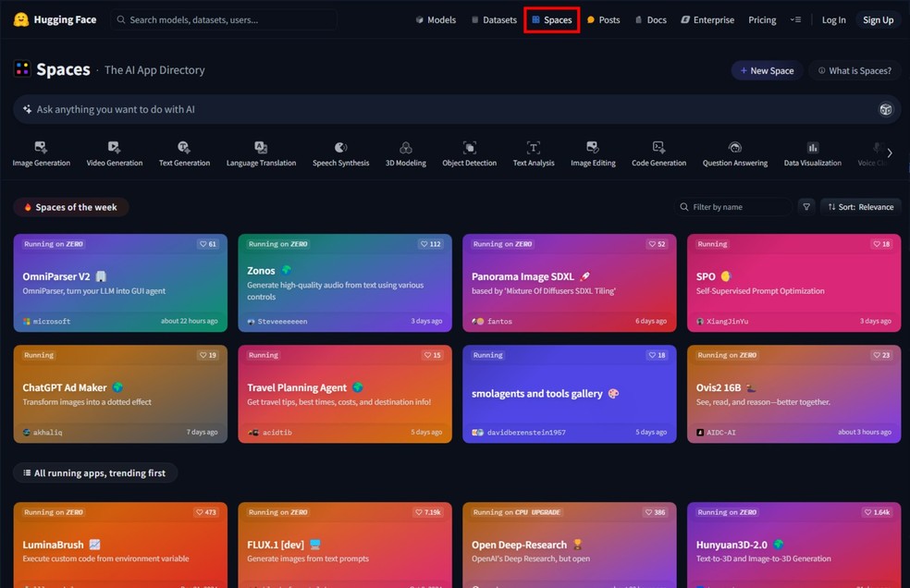
Task: Open the OmniParser V2 space card
Action: (x=121, y=283)
